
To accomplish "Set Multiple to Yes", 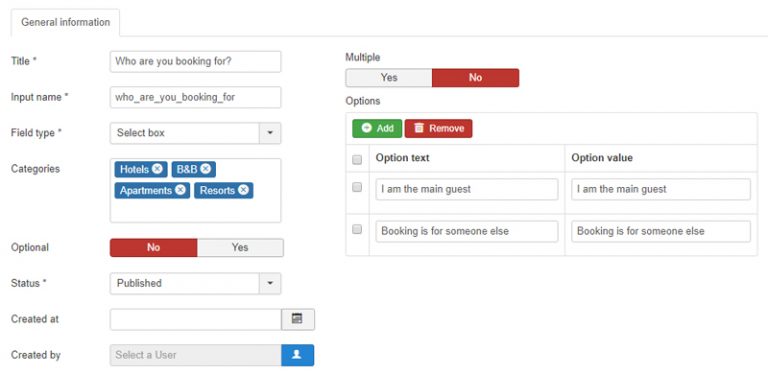I will 389,78.
